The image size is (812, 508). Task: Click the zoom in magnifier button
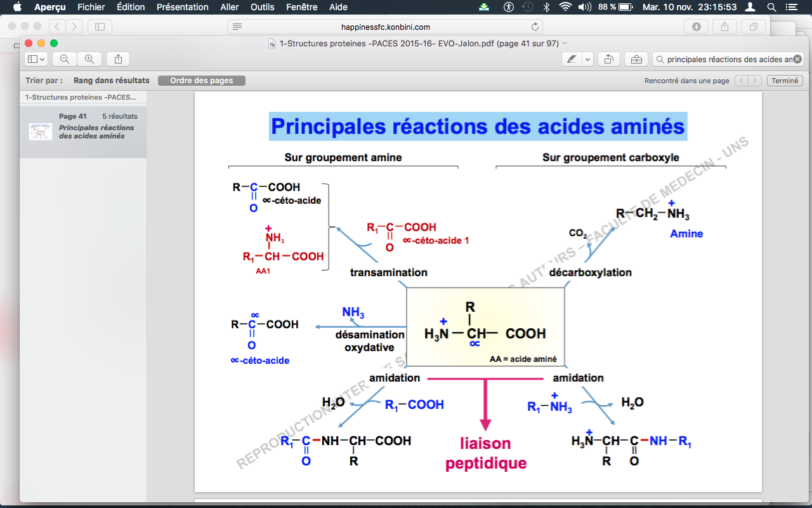point(89,59)
